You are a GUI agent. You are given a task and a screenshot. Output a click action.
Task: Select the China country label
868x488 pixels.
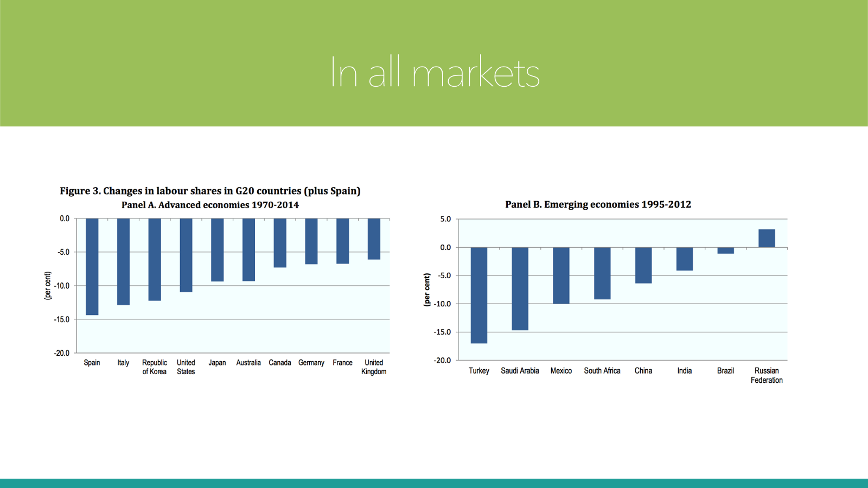[x=643, y=371]
